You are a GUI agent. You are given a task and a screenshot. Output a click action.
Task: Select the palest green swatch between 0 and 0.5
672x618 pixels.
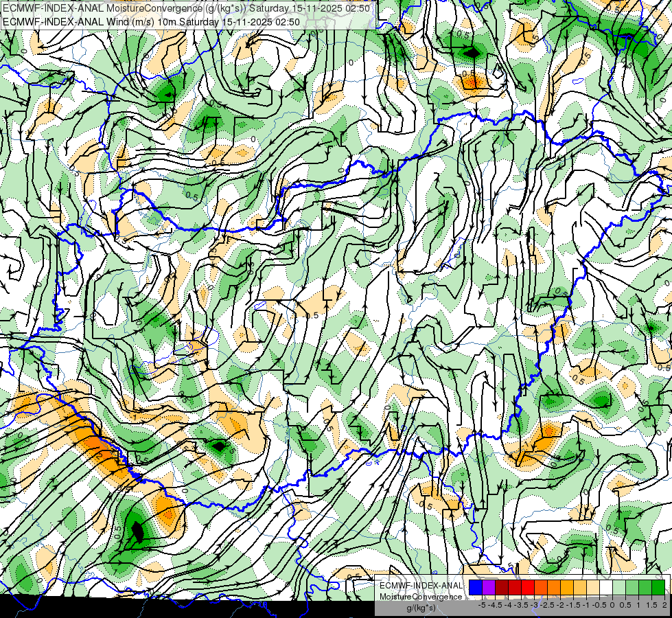(619, 588)
